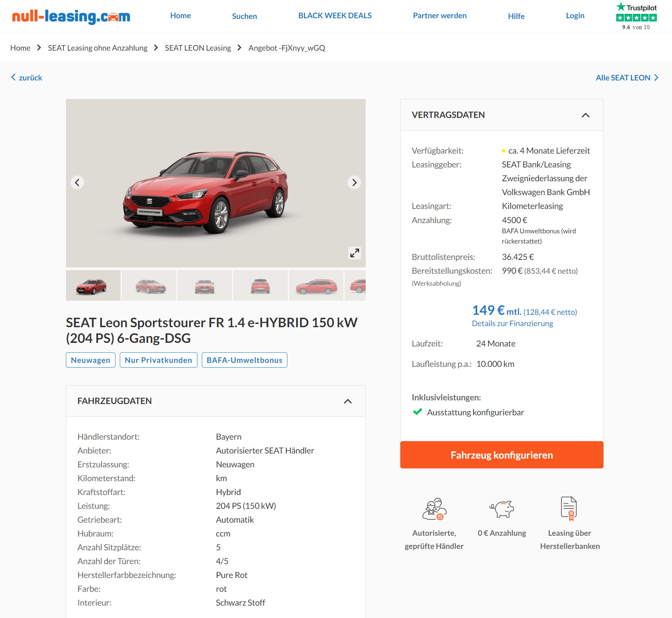Click the Bruttolistenpreis value 36.425 €
Image resolution: width=672 pixels, height=618 pixels.
tap(518, 257)
